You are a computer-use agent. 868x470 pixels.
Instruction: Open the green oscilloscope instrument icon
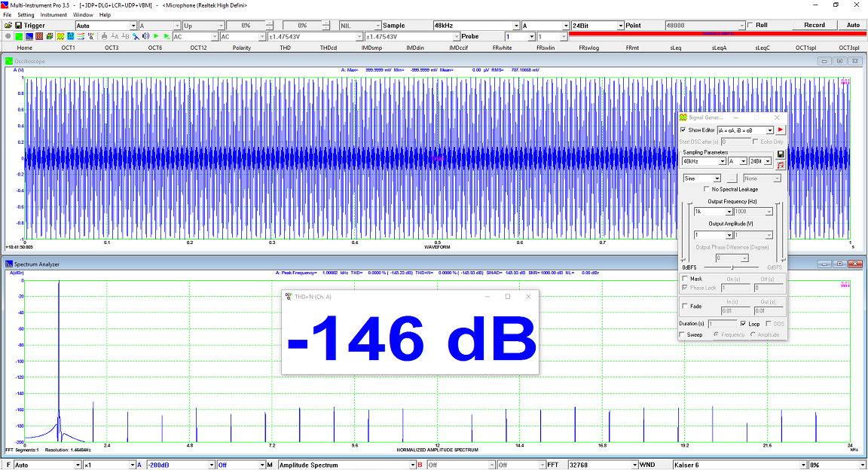(18, 36)
